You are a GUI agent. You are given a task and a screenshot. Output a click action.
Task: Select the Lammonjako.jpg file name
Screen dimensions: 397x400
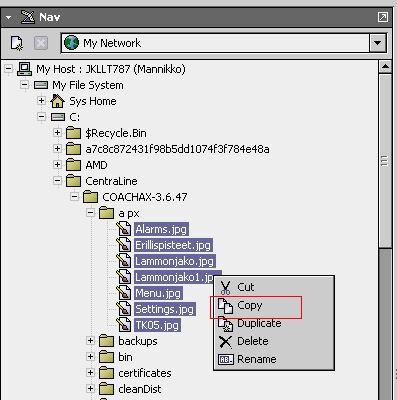[x=174, y=261]
